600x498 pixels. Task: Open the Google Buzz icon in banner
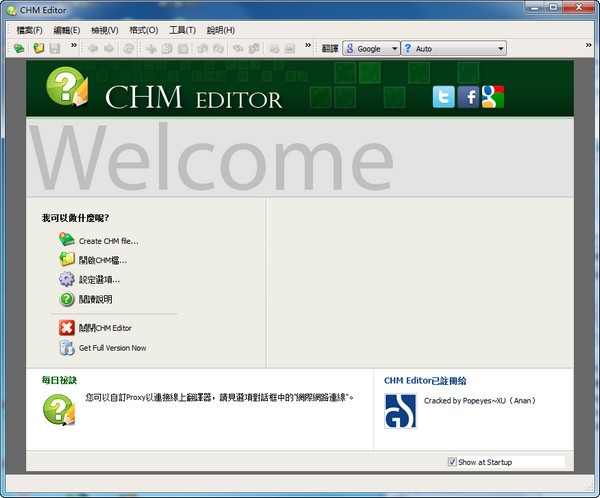pos(493,97)
